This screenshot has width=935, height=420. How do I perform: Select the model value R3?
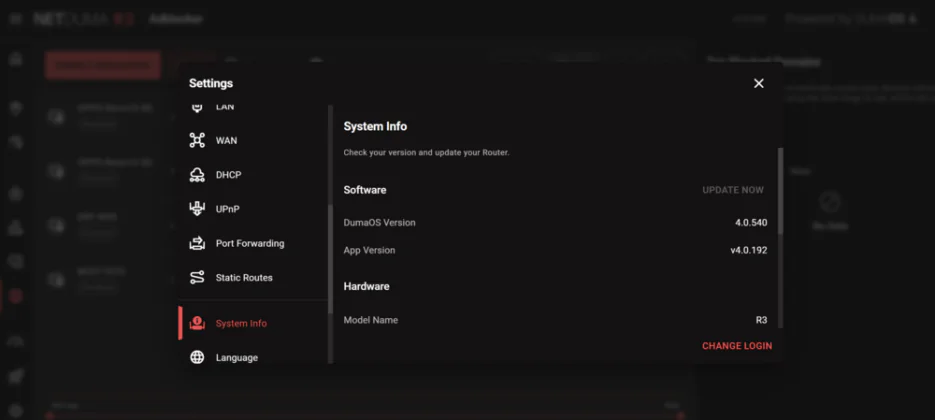click(761, 320)
